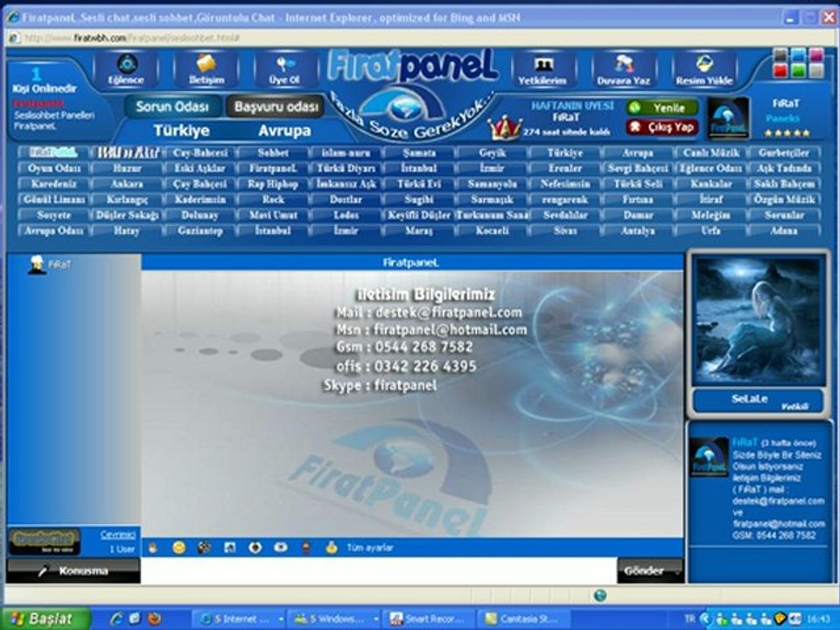
Task: Select the red theme color swatch
Action: pyautogui.click(x=780, y=71)
